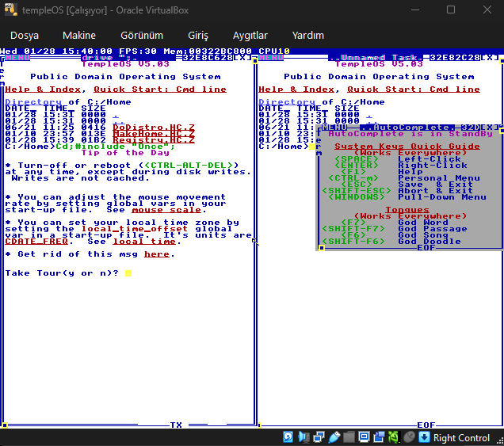Click the <F6> God Song entry
This screenshot has width=504, height=446.
pos(353,235)
